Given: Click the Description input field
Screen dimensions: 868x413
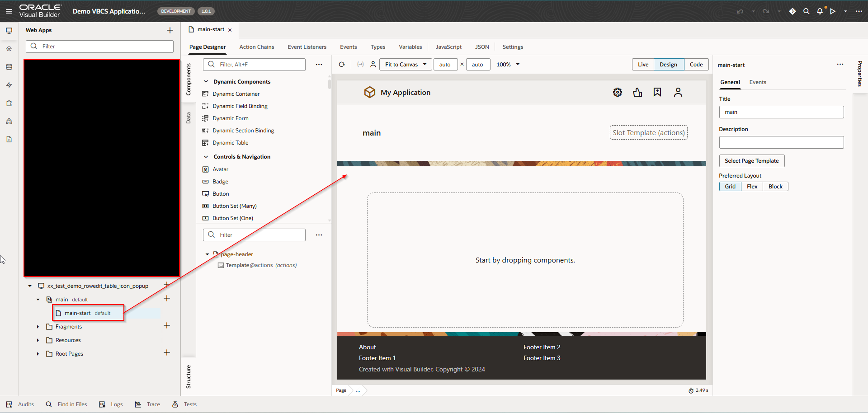Looking at the screenshot, I should pyautogui.click(x=781, y=142).
